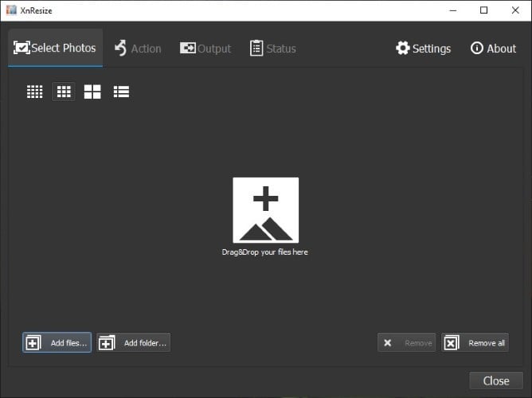
Task: Go to the Action tab
Action: click(x=138, y=49)
